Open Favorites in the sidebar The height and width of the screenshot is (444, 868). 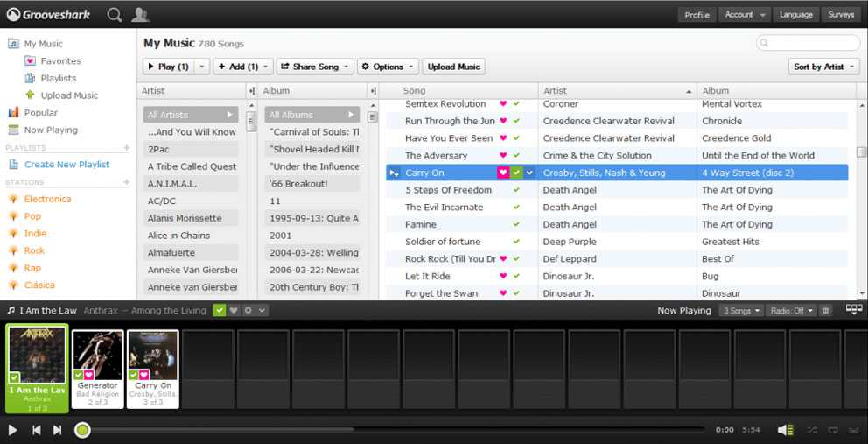(x=60, y=61)
